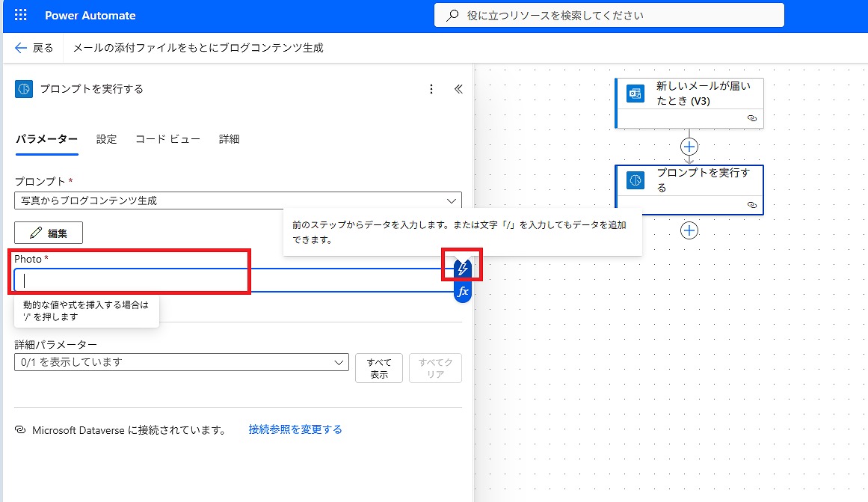The image size is (868, 502).
Task: Click the AI Builder icon in panel header
Action: tap(24, 89)
